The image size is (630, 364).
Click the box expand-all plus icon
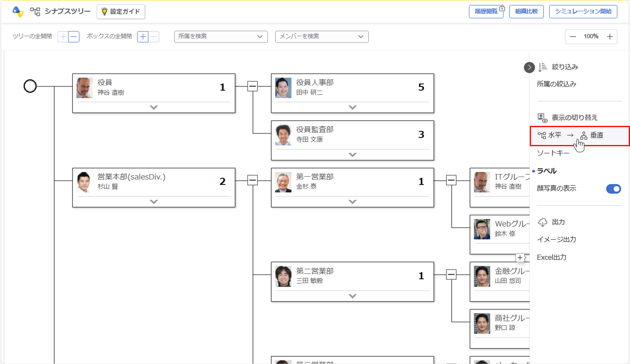coord(143,37)
